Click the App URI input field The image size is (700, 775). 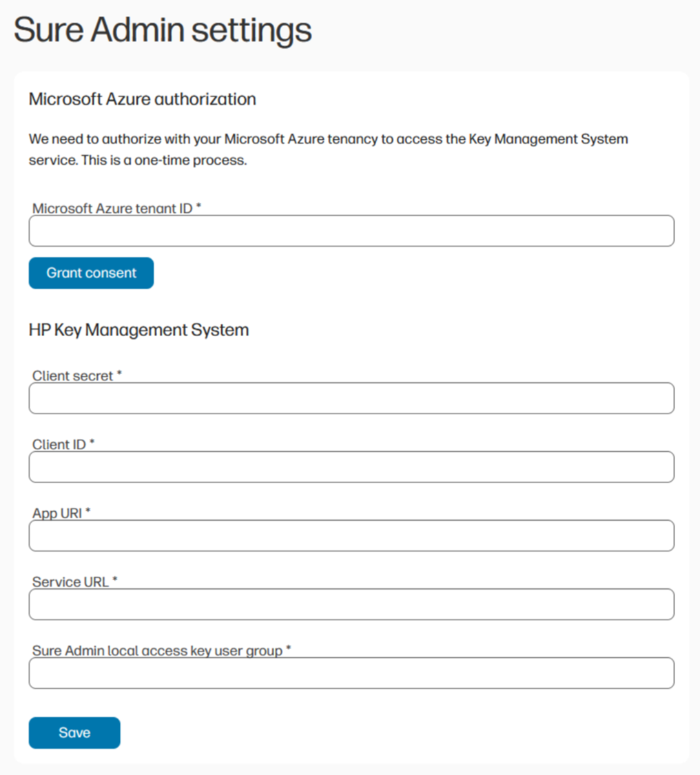[x=351, y=535]
